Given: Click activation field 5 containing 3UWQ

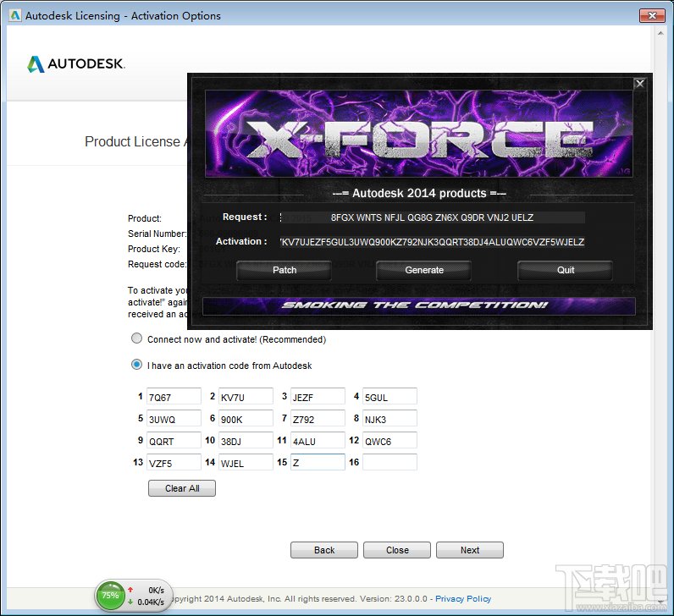Looking at the screenshot, I should coord(174,418).
